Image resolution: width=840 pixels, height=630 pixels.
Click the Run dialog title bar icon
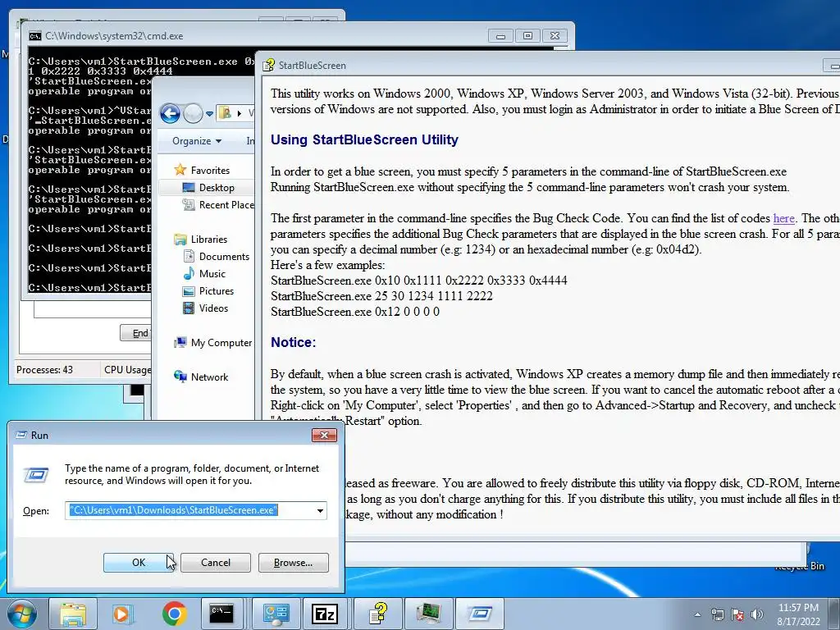(21, 435)
